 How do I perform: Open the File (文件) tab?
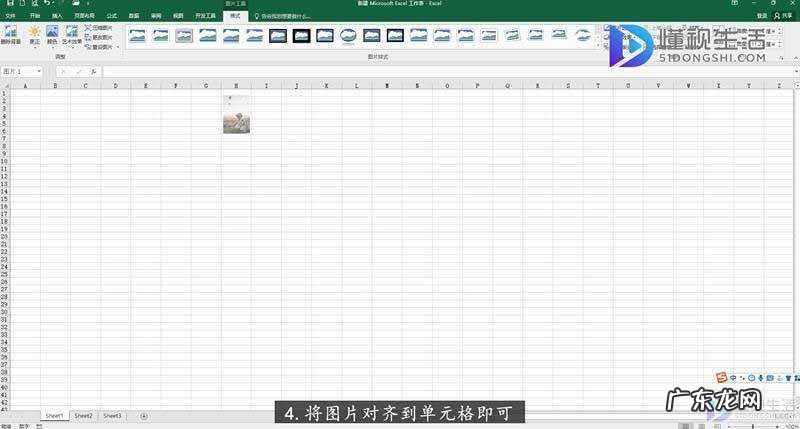[10, 16]
